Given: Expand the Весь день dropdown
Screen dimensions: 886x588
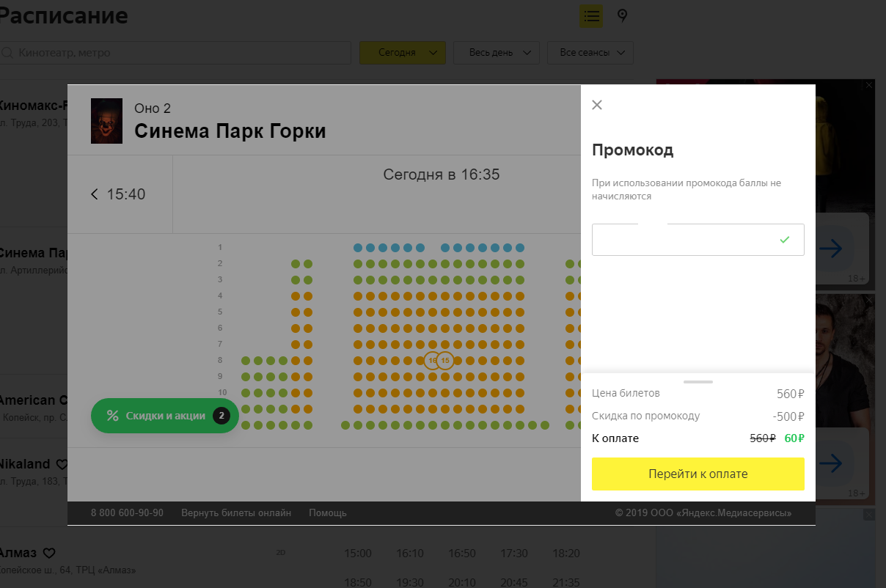Looking at the screenshot, I should click(x=497, y=53).
